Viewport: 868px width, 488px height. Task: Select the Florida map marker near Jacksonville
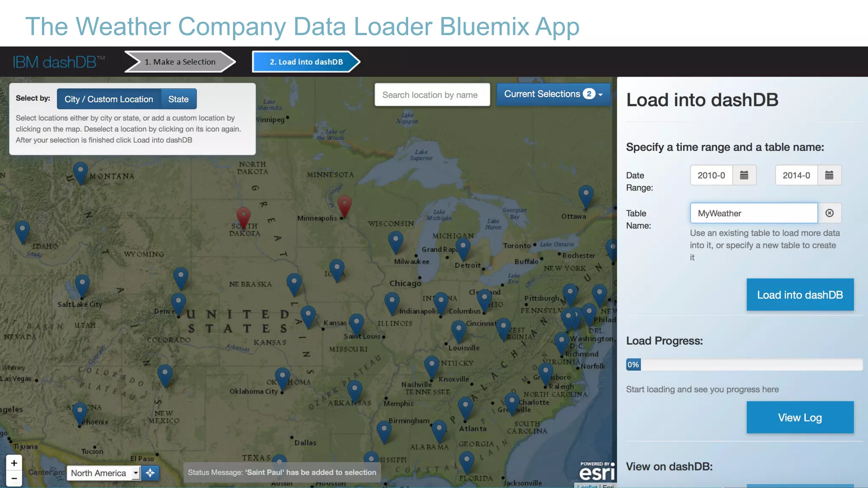pyautogui.click(x=466, y=462)
